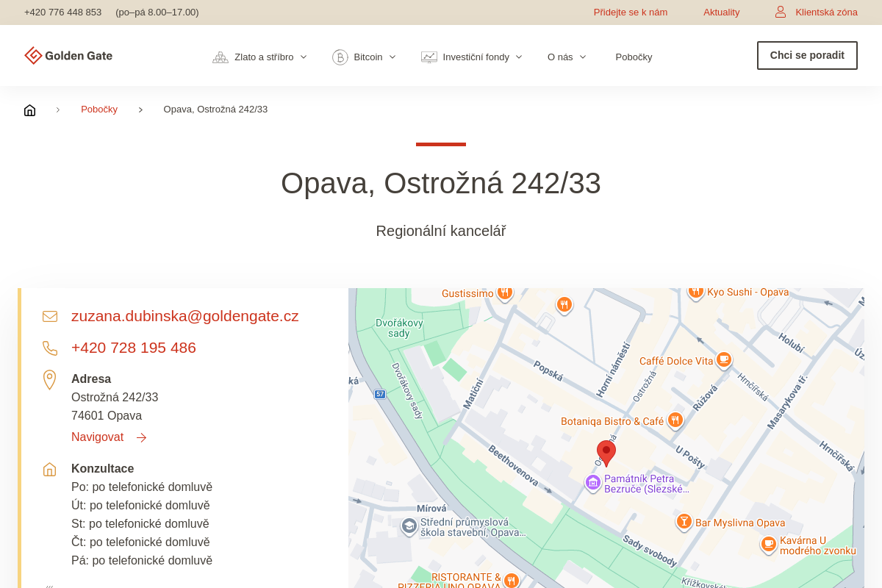
Task: Select Kavárna U modrého zvonku marker
Action: [769, 544]
